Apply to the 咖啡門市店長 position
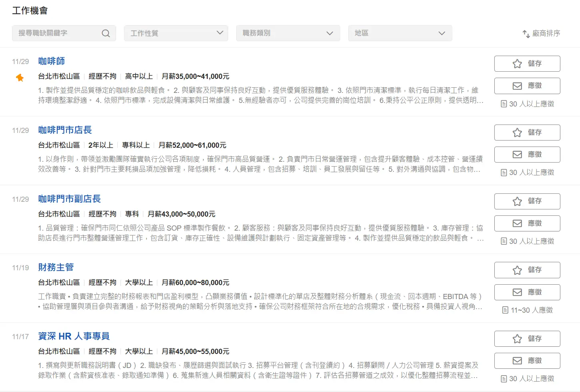This screenshot has width=580, height=392. point(527,155)
